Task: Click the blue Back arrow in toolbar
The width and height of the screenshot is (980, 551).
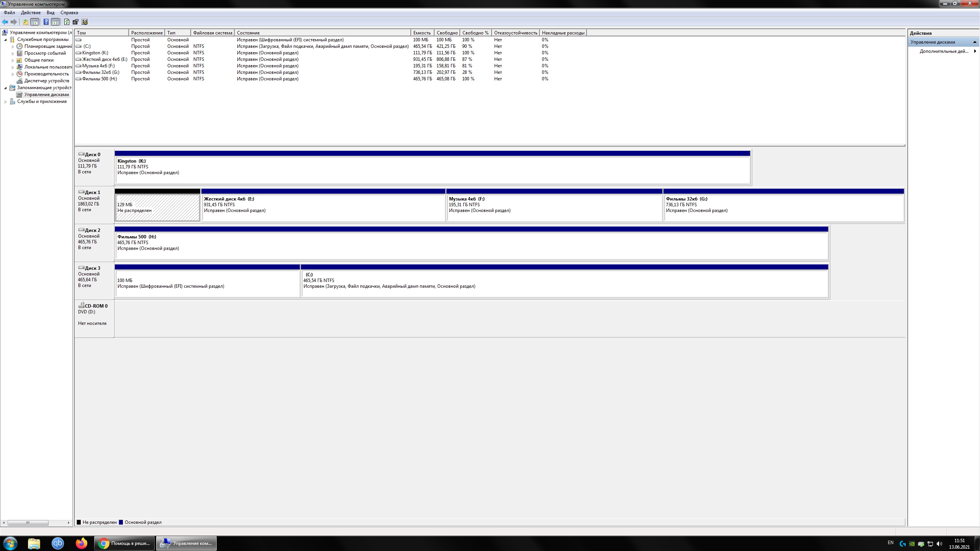Action: pyautogui.click(x=5, y=22)
